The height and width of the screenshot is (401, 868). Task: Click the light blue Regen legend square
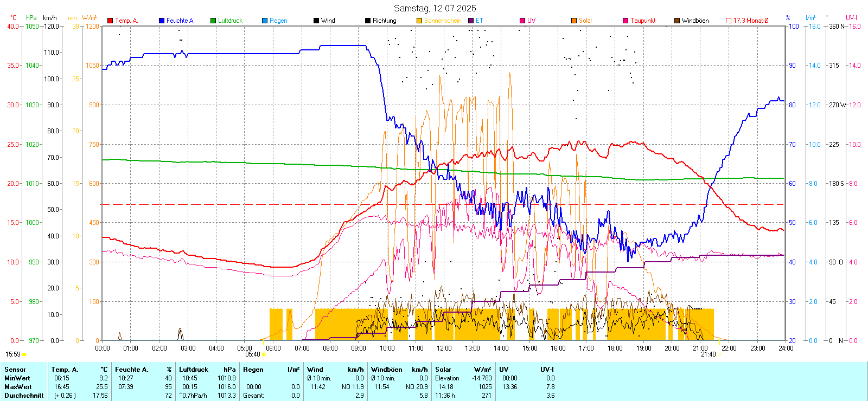(265, 21)
